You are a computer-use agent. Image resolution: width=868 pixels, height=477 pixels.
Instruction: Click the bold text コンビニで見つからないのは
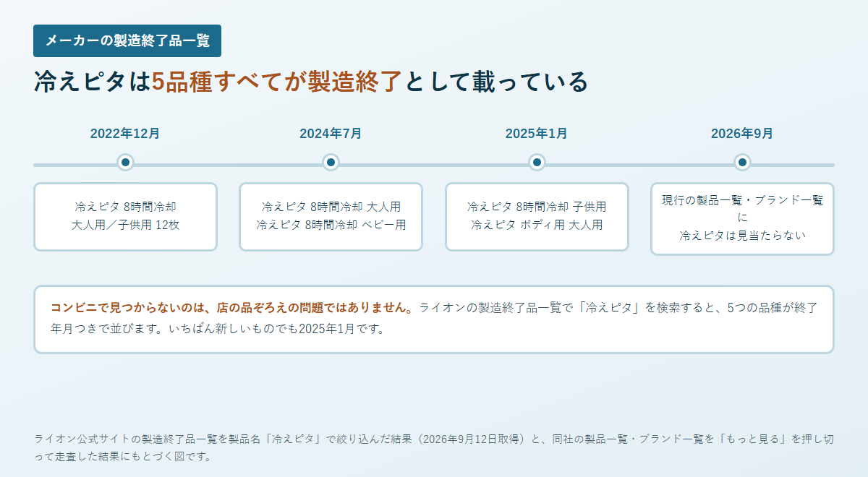point(126,308)
